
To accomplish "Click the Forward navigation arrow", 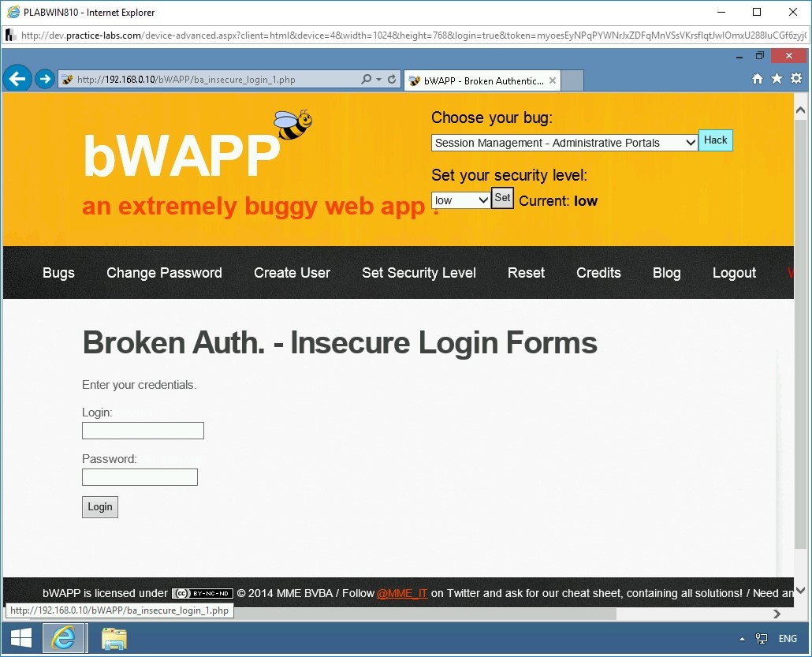I will point(45,78).
